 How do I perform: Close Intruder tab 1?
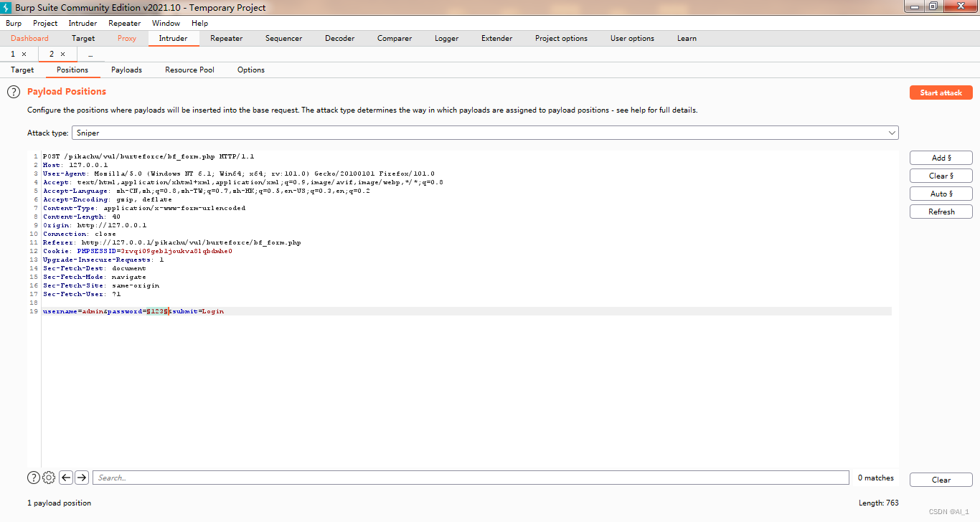pyautogui.click(x=24, y=54)
